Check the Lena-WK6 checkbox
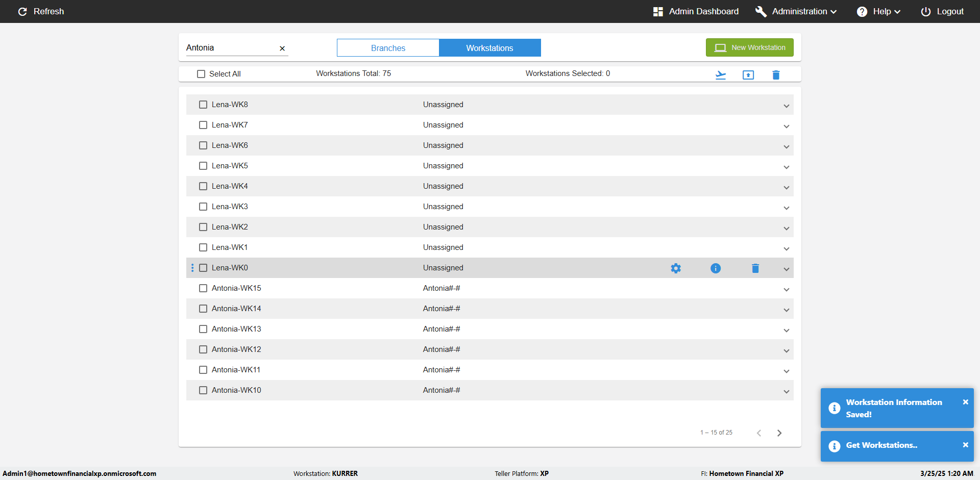 point(203,145)
